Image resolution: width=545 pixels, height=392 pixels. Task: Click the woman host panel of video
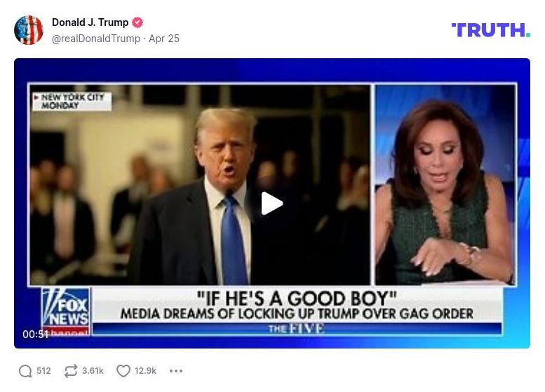[445, 185]
